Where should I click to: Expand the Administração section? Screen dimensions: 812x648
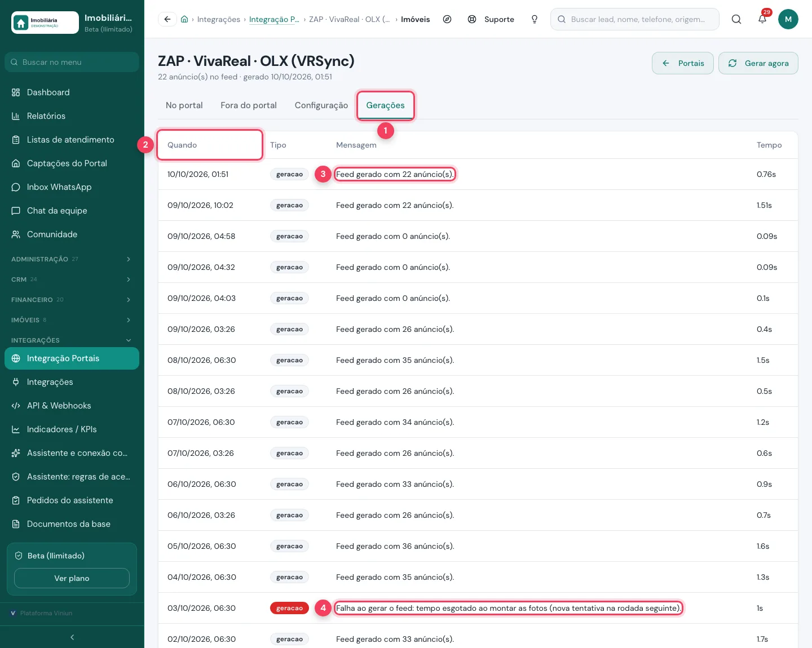point(72,259)
